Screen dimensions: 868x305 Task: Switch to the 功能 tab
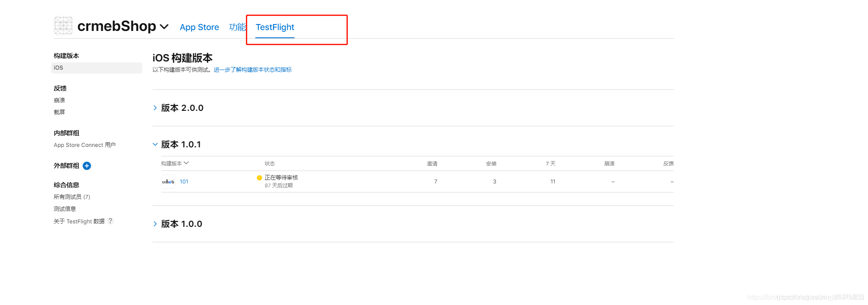[x=237, y=27]
